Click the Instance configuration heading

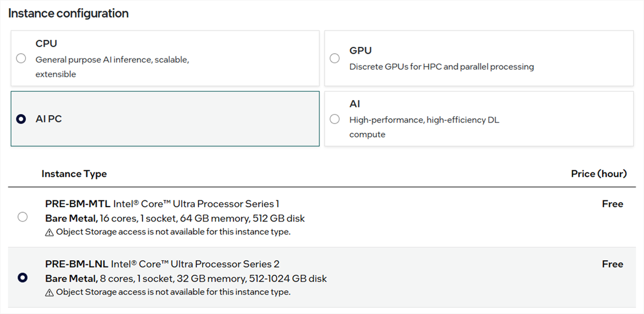coord(68,13)
